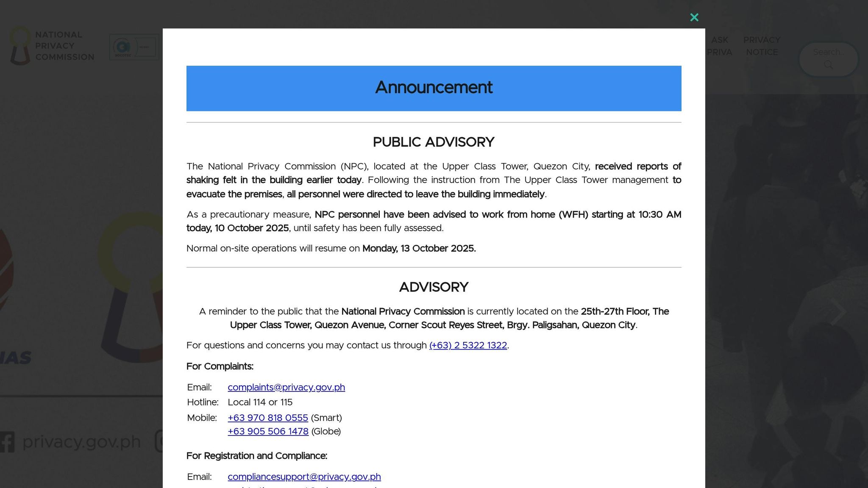Email compliancesupport@privacy.gov.ph via the link
The height and width of the screenshot is (488, 868).
[x=304, y=477]
